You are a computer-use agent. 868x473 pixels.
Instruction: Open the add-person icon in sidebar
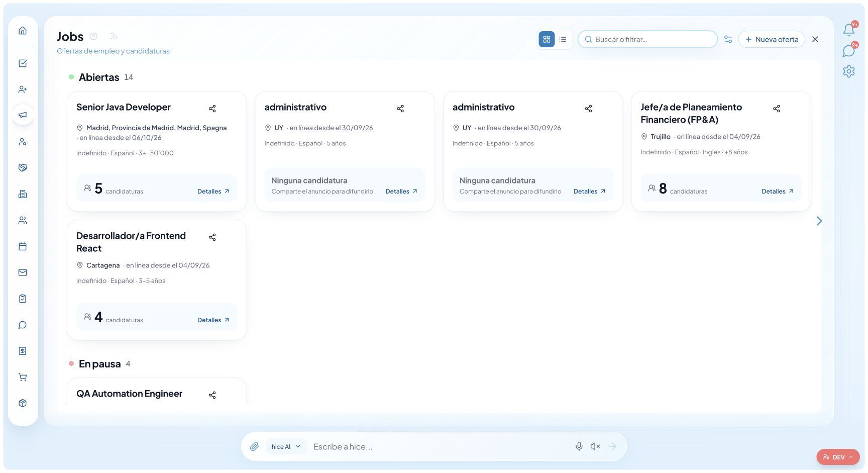[23, 89]
